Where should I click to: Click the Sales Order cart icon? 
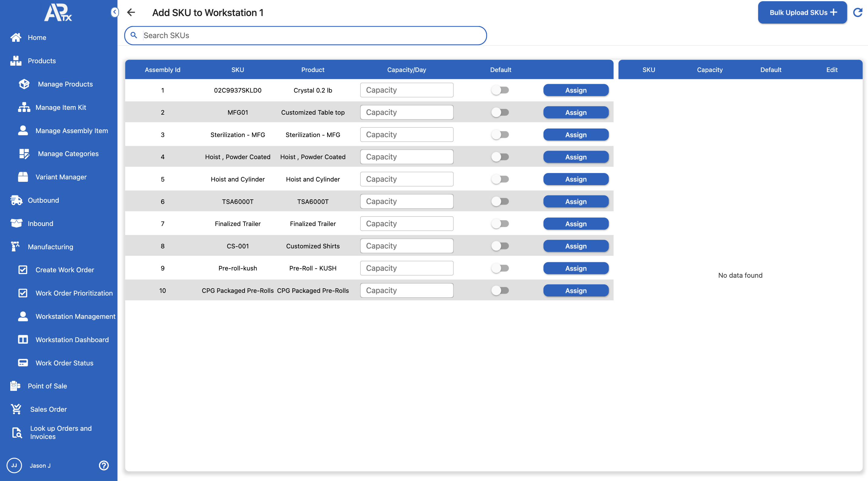[16, 409]
